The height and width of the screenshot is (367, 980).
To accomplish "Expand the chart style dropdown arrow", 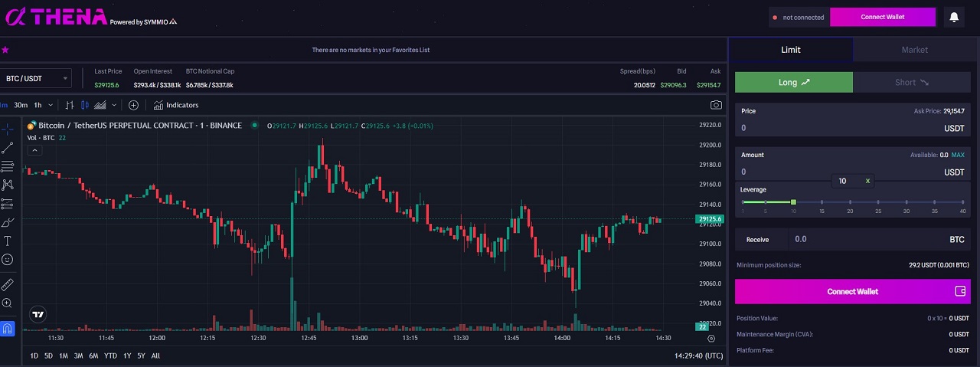I will click(114, 105).
